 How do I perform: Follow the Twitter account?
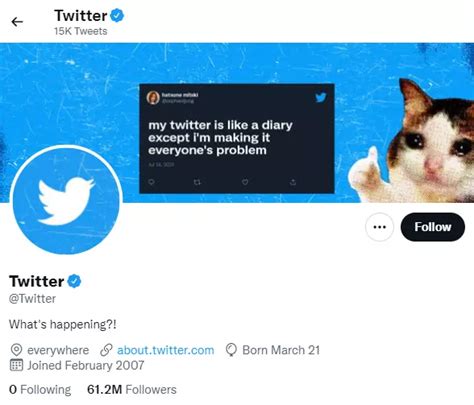tap(432, 227)
